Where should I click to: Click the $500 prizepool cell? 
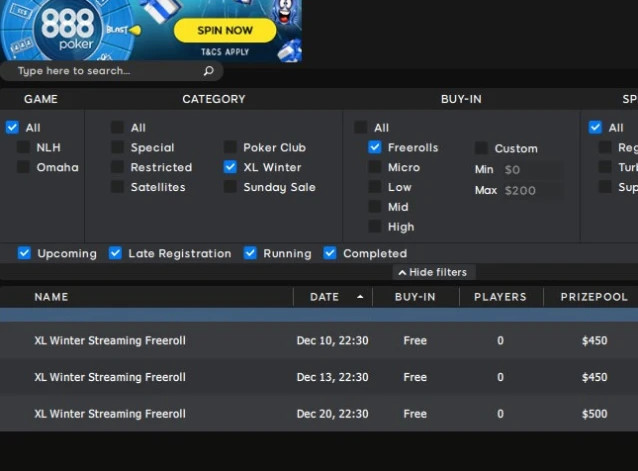pyautogui.click(x=594, y=414)
